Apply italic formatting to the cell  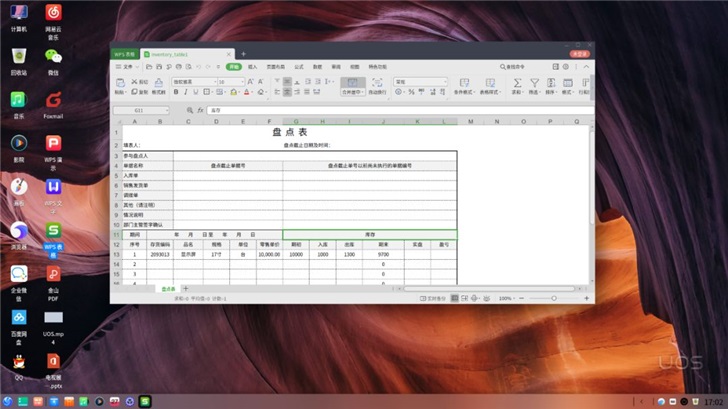point(186,91)
